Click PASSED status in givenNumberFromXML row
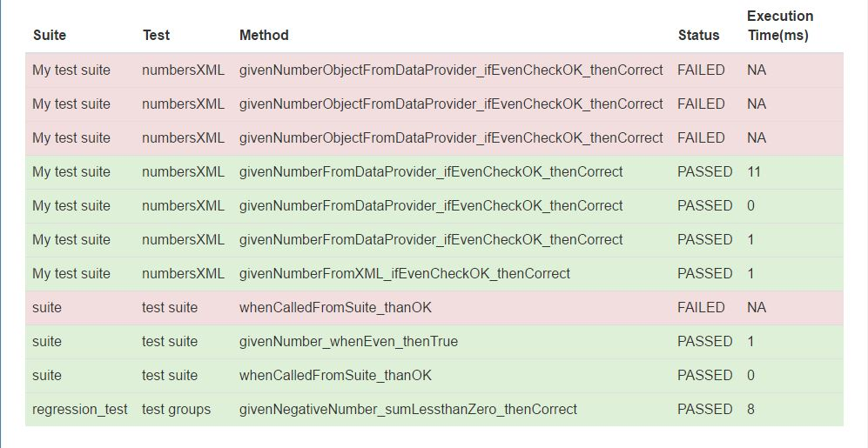Screen dimensions: 868x448 704,274
